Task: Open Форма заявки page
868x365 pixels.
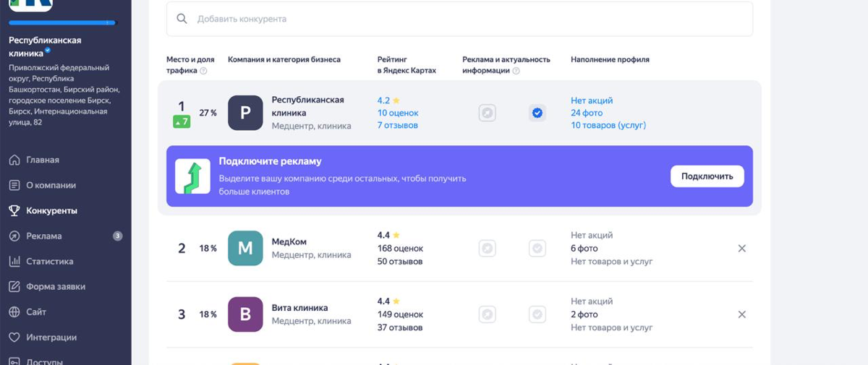Action: click(x=56, y=286)
